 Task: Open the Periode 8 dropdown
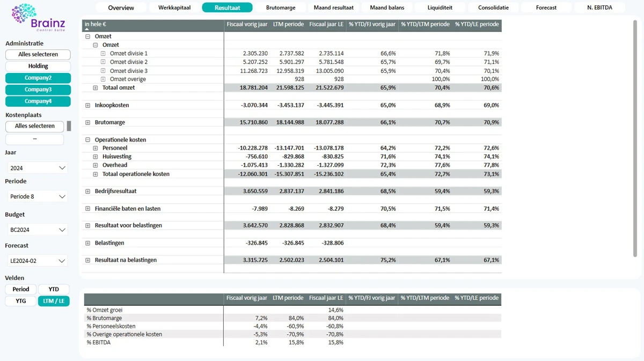[x=38, y=197]
